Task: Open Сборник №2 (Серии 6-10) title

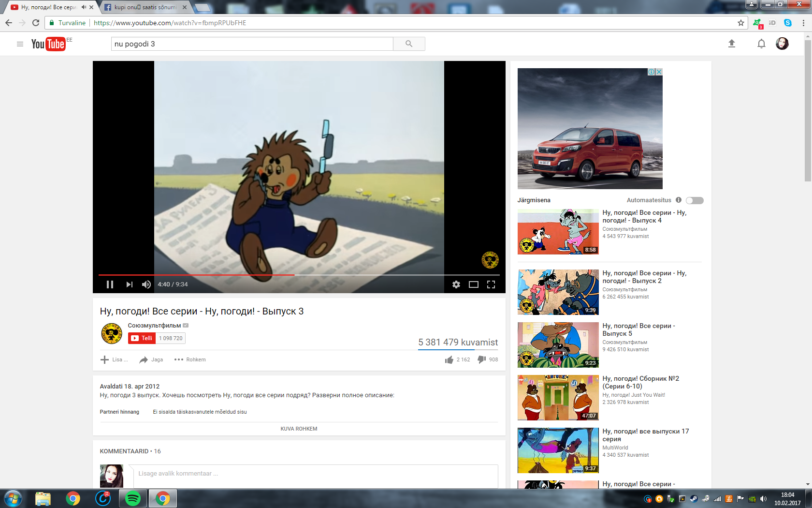Action: (641, 382)
